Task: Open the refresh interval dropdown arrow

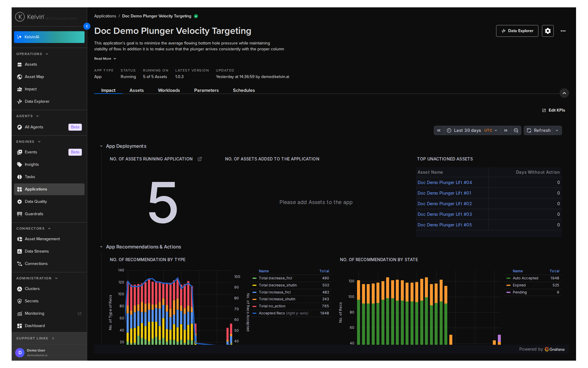Action: pyautogui.click(x=557, y=130)
